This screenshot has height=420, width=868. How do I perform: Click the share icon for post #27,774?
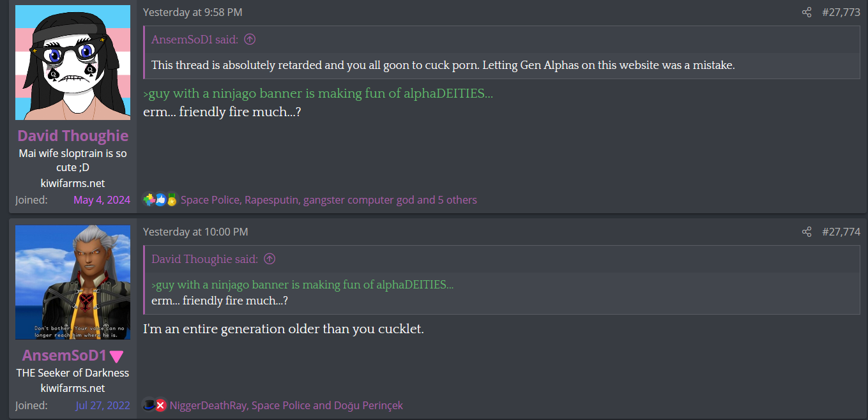pos(807,232)
